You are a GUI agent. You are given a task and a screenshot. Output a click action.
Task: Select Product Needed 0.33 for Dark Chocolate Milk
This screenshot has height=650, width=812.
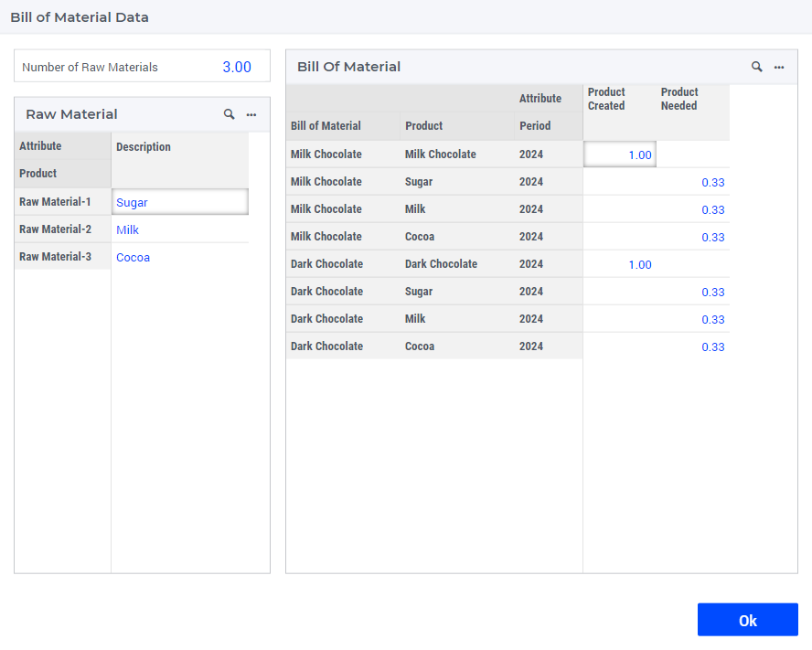[693, 319]
